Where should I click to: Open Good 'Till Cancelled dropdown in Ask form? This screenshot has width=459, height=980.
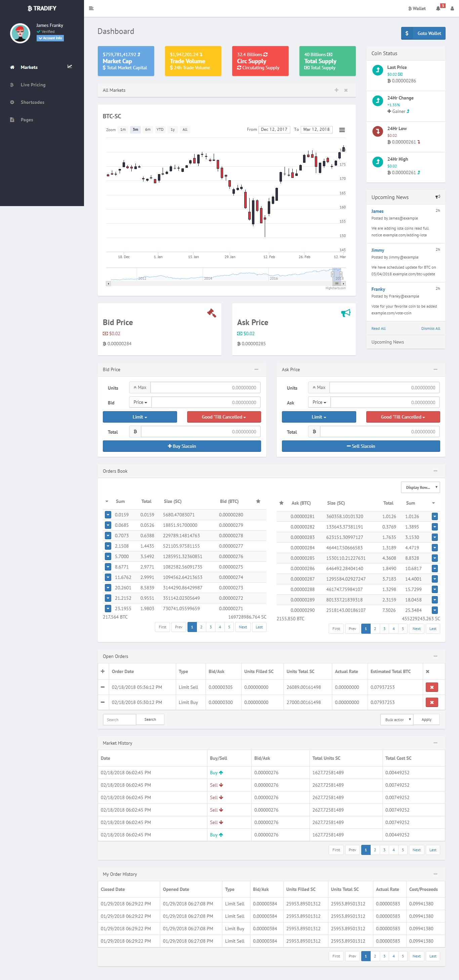tap(403, 417)
